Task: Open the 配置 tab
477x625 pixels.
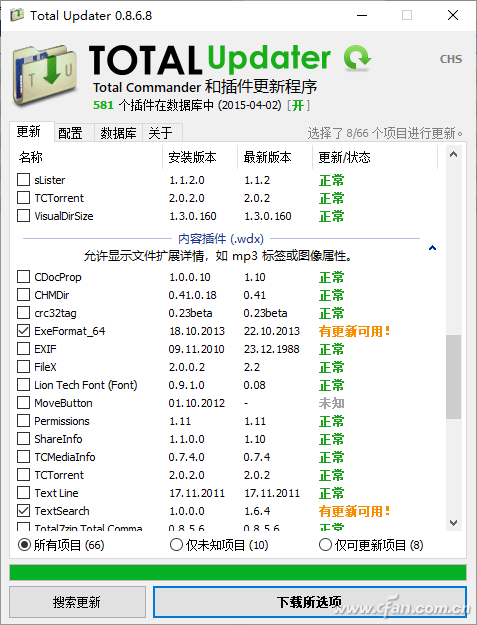Action: [x=70, y=133]
